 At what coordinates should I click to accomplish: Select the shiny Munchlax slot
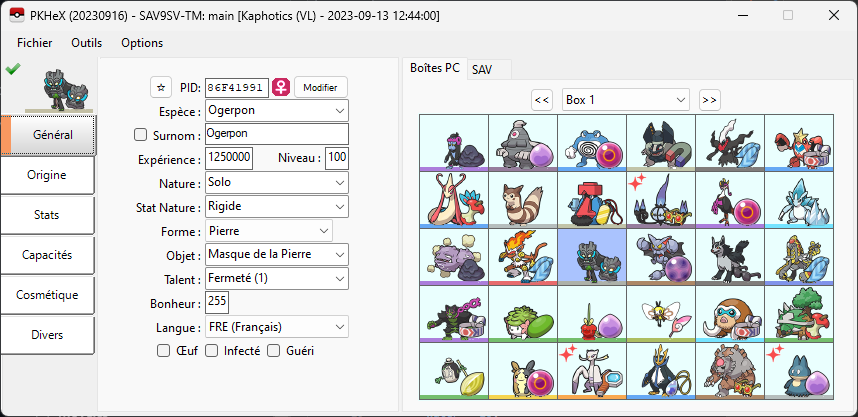point(799,370)
